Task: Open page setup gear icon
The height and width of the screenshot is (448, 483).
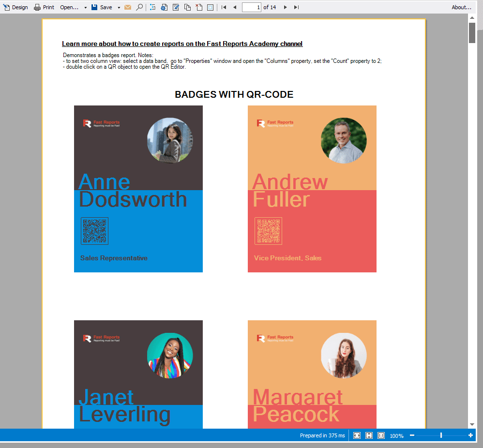Action: click(165, 7)
